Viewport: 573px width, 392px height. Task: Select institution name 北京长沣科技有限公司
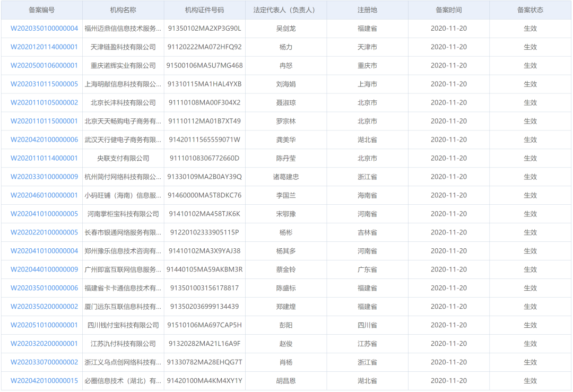(123, 103)
